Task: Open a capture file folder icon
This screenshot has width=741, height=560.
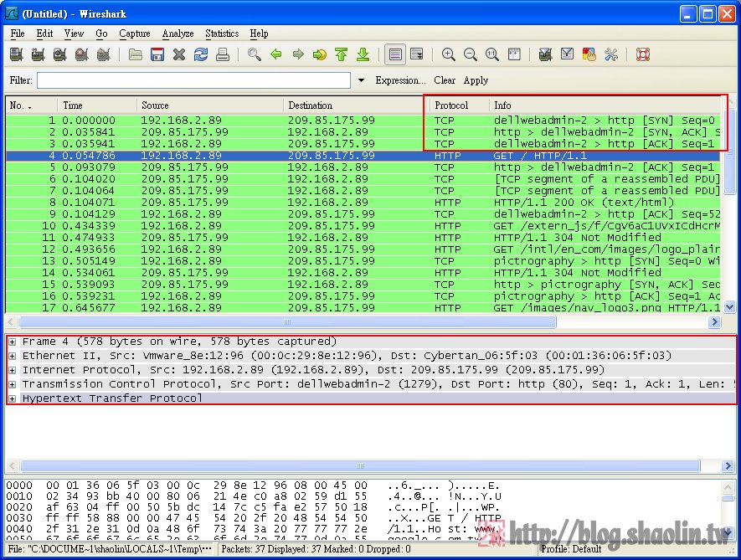Action: (x=136, y=54)
